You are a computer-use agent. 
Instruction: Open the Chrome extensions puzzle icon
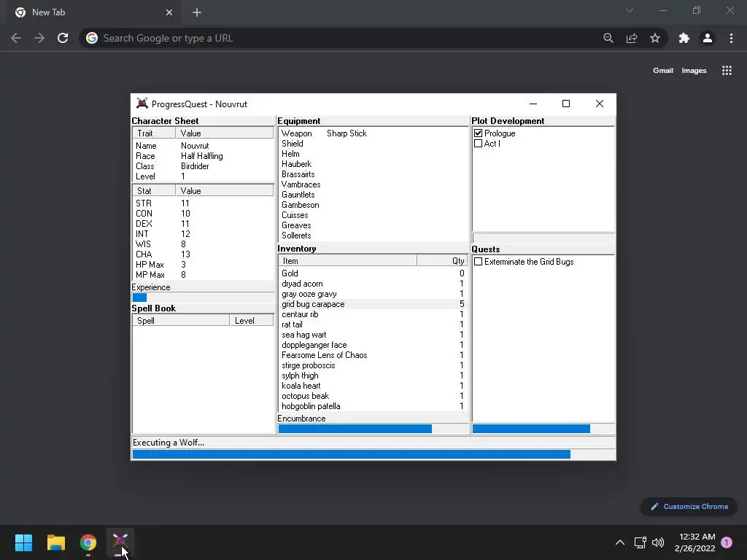tap(684, 38)
